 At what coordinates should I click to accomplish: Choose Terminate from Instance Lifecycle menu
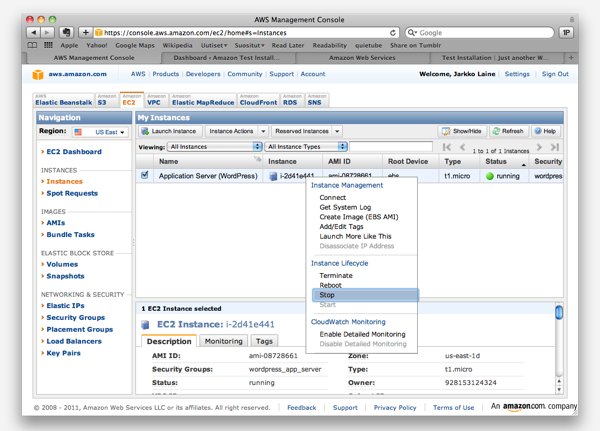(x=335, y=274)
